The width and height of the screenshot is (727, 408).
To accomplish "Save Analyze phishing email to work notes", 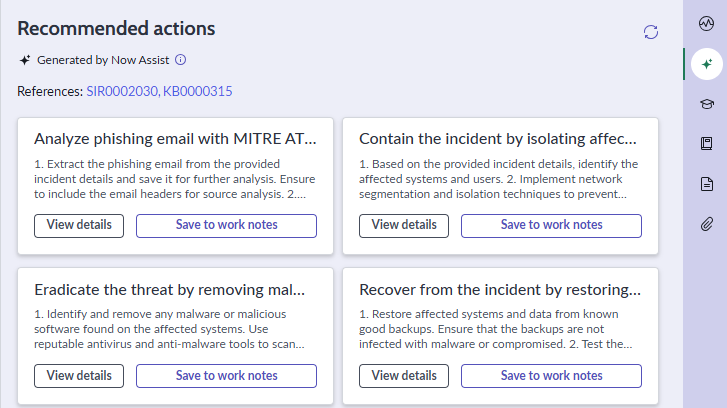I will [226, 226].
